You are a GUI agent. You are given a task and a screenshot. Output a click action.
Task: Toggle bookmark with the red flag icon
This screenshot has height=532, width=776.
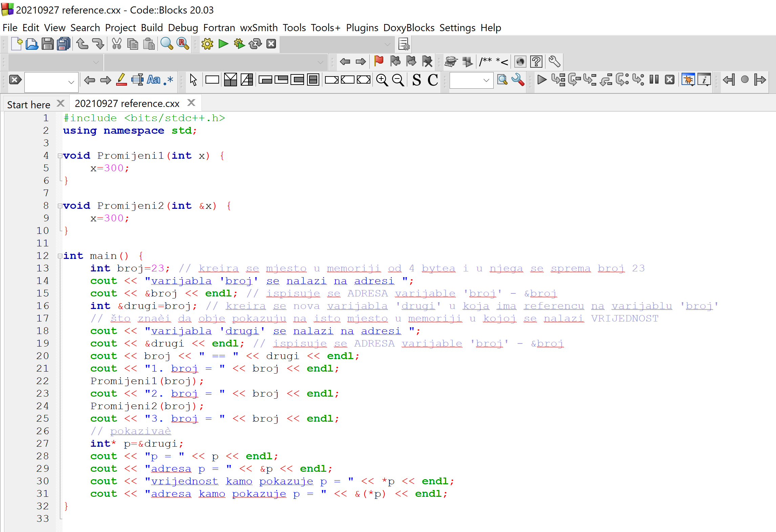coord(379,62)
